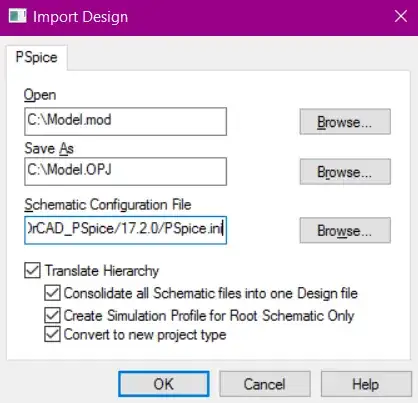Click the Save As label
Screen dimensions: 418x403
49,148
